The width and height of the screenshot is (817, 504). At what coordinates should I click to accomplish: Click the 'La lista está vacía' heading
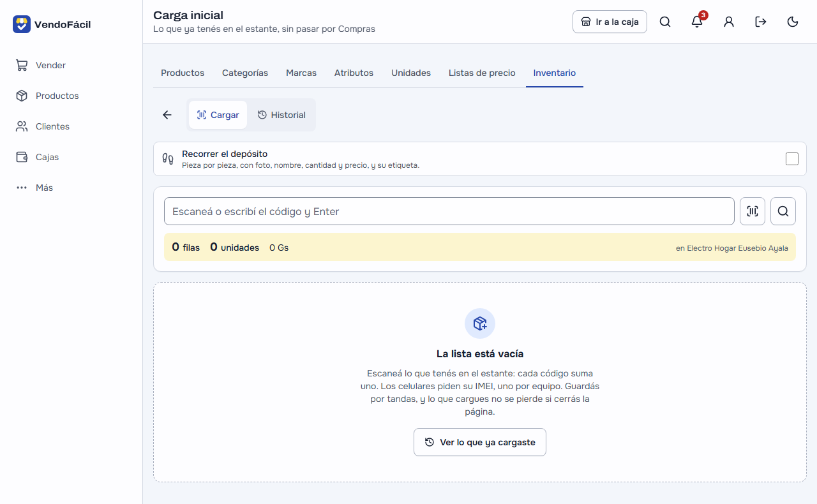(480, 353)
